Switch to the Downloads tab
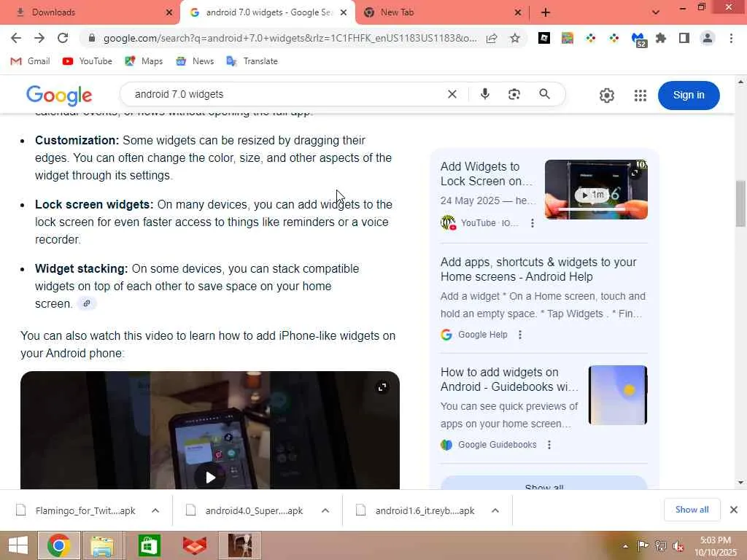Screen dimensions: 747x560 tap(90, 12)
